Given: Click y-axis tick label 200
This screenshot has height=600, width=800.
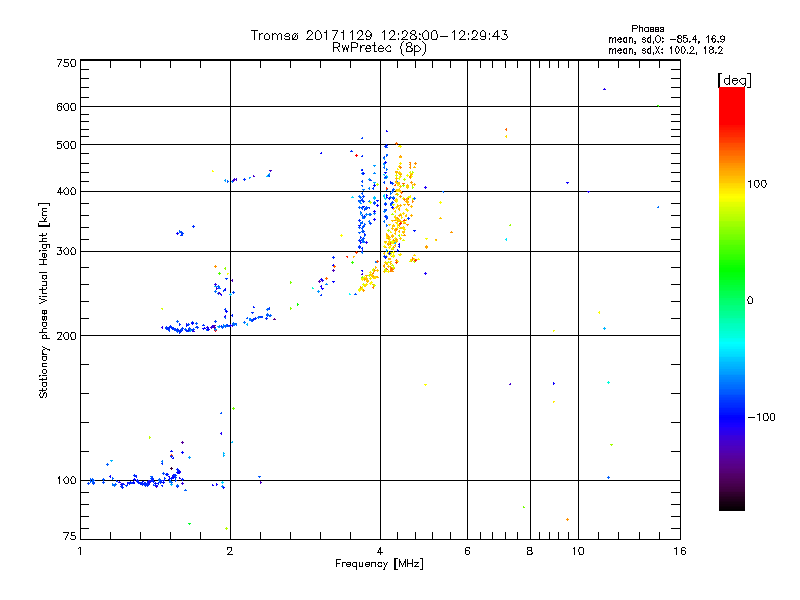Looking at the screenshot, I should click(66, 336).
